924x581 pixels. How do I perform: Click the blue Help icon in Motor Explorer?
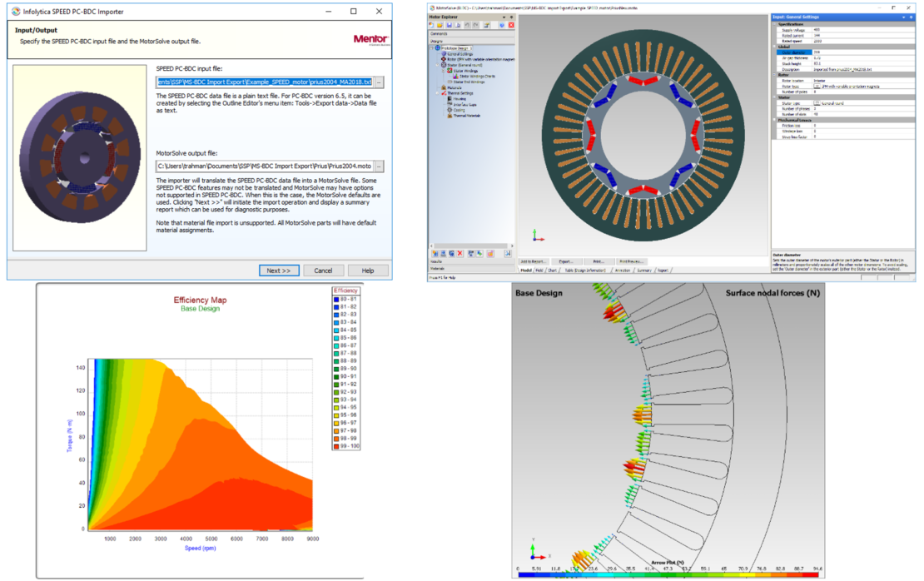click(x=502, y=25)
